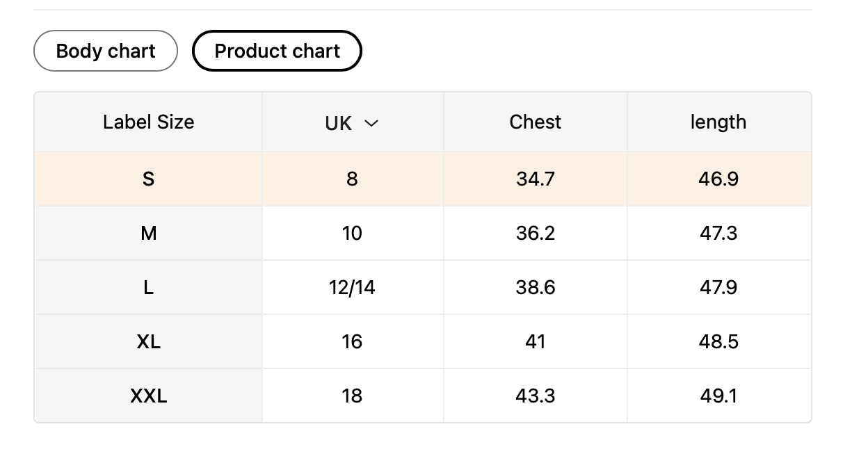Viewport: 868px width, 463px height.
Task: Click length value 49.1 cell
Action: pyautogui.click(x=718, y=396)
